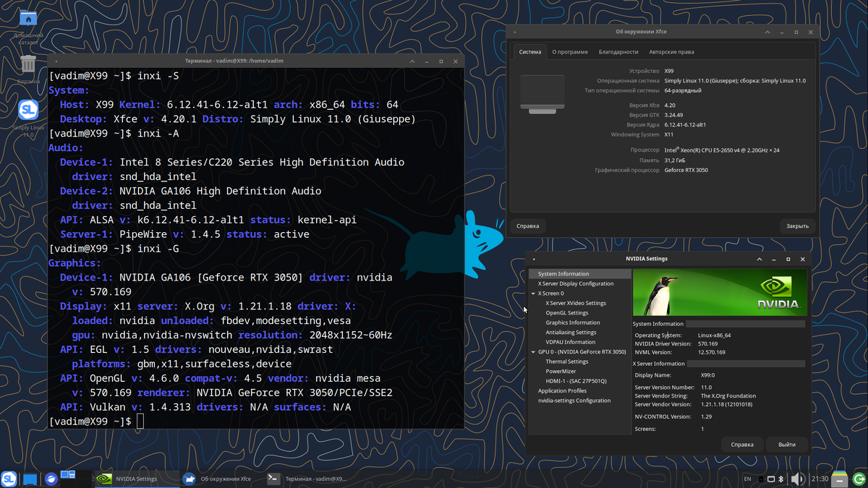The width and height of the screenshot is (868, 488).
Task: Select System Information in the NVIDIA tree
Action: pos(579,274)
